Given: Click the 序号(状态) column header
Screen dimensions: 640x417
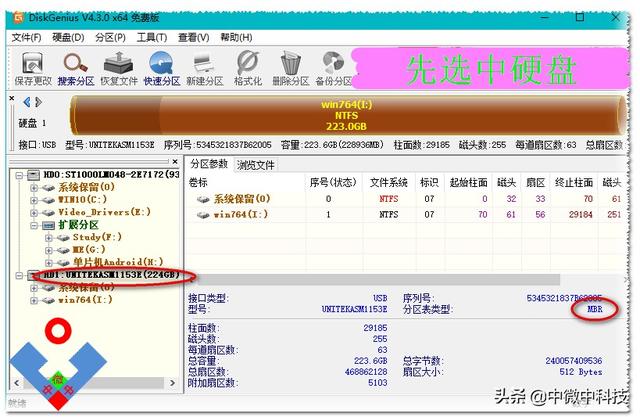Looking at the screenshot, I should point(333,182).
